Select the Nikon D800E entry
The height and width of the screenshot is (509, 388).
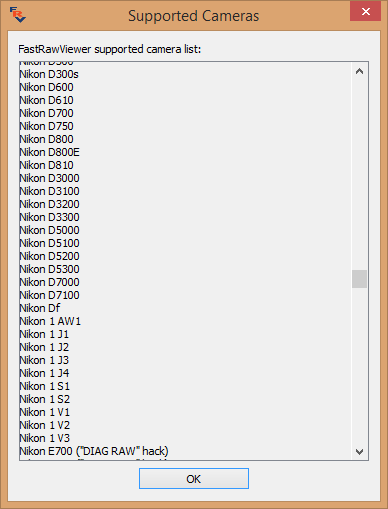[x=49, y=152]
